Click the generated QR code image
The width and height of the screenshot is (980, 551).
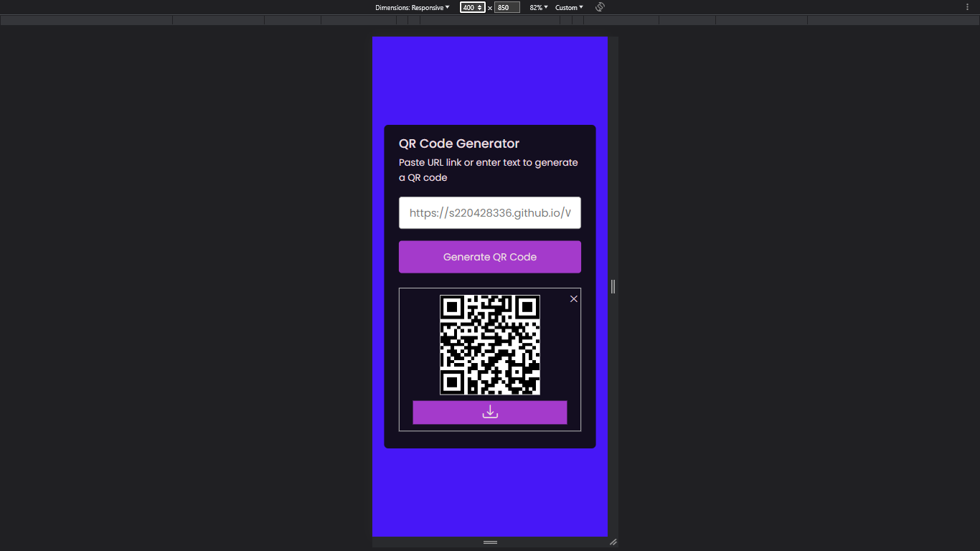click(x=490, y=345)
